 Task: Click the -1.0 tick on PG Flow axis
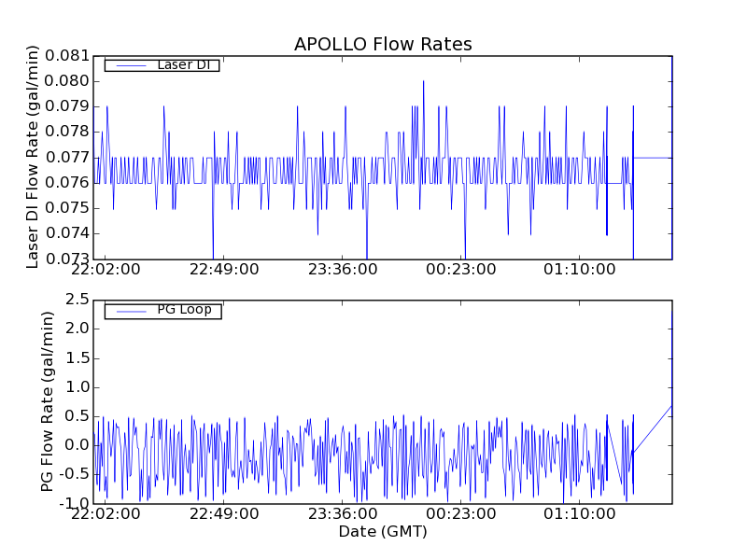tap(75, 503)
